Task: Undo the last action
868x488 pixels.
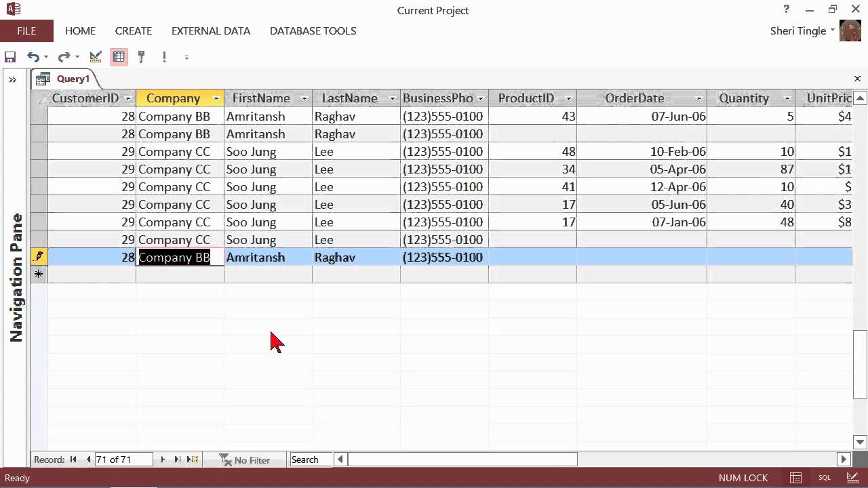Action: click(x=33, y=57)
